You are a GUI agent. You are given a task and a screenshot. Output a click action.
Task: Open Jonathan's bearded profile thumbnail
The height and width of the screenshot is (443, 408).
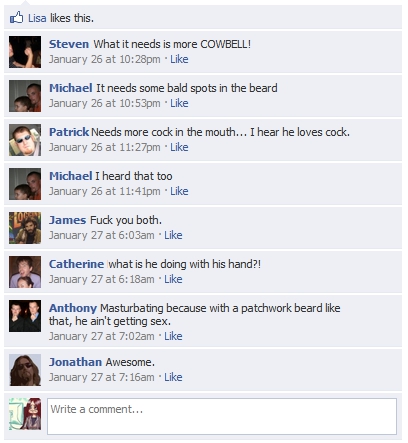point(25,370)
